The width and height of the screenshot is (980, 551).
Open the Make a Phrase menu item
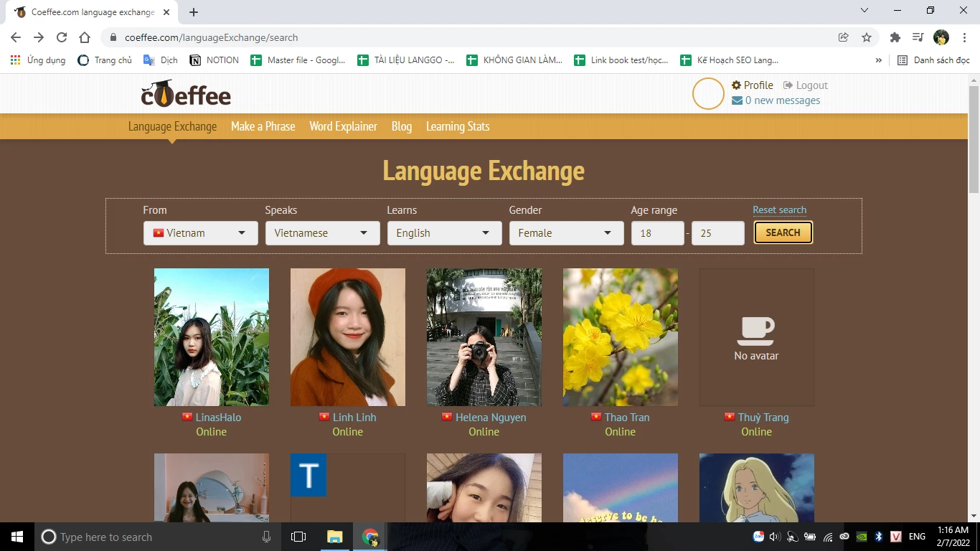point(263,126)
